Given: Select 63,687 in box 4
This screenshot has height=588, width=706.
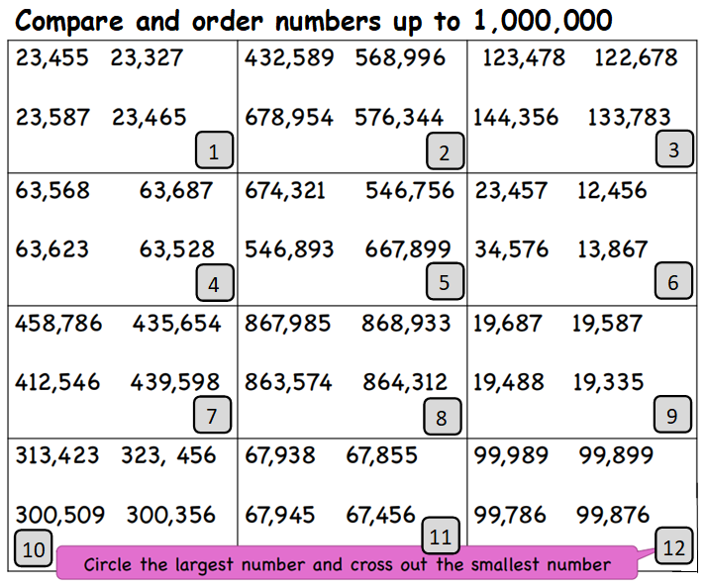Looking at the screenshot, I should point(176,190).
